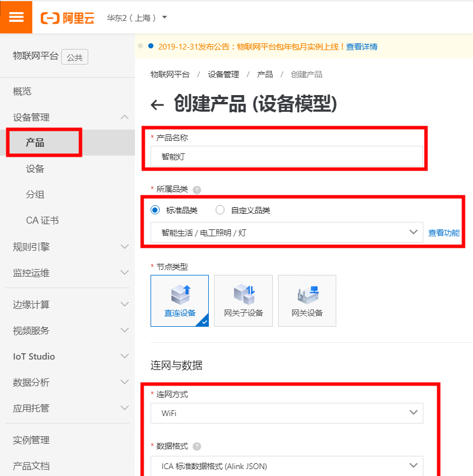Expand the 视频服务 menu group
473x476 pixels.
coord(70,330)
